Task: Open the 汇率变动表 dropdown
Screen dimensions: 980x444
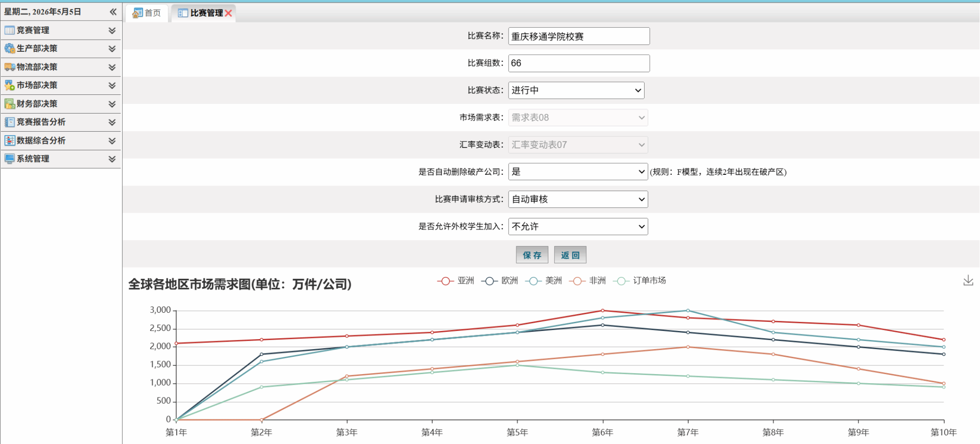Action: coord(578,145)
